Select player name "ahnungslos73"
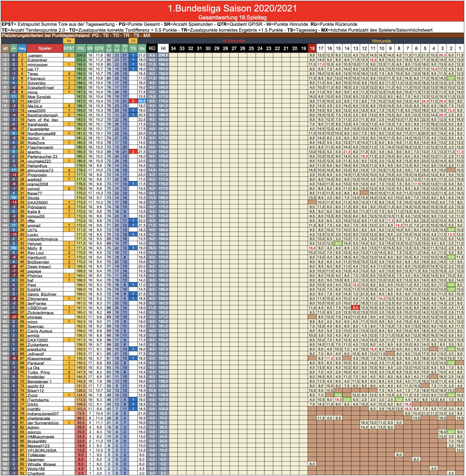Viewport: 466px width, 476px height. pos(40,170)
